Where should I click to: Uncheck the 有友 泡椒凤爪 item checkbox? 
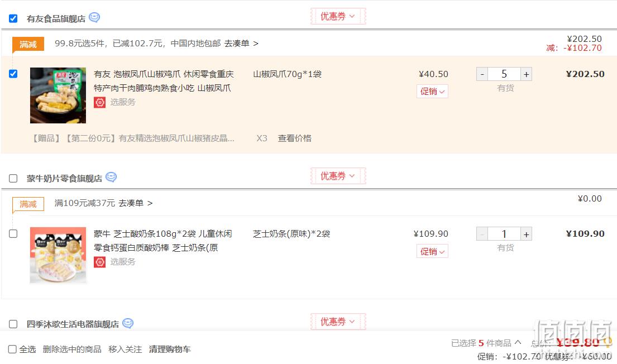point(13,74)
